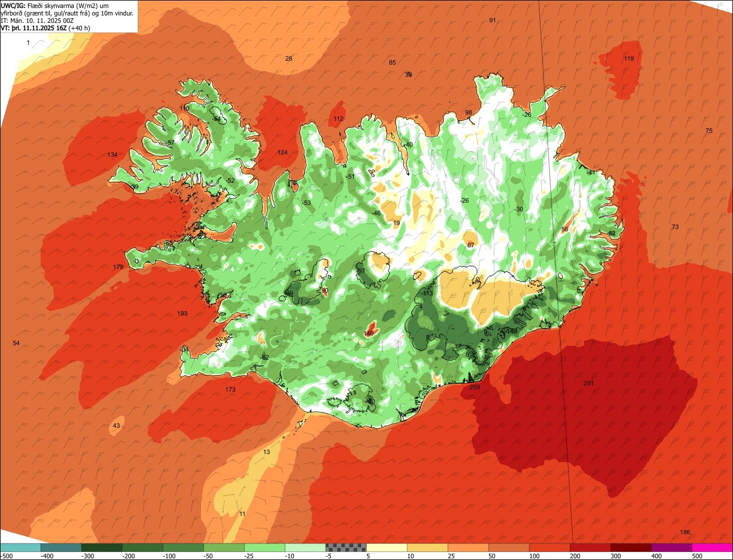
Task: Click the map value 251 southeast of Iceland
Action: (588, 383)
